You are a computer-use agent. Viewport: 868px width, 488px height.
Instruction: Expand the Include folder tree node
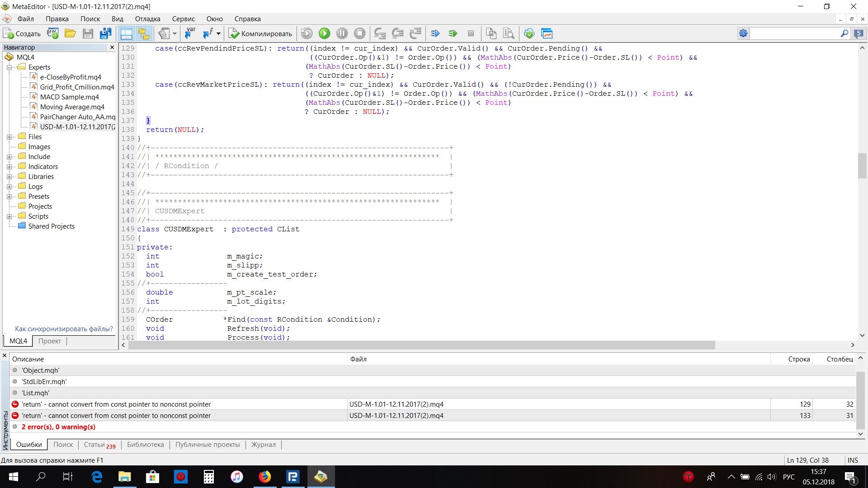[x=9, y=157]
